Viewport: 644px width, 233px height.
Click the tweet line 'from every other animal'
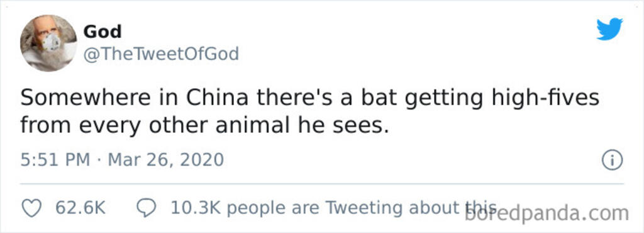(204, 126)
